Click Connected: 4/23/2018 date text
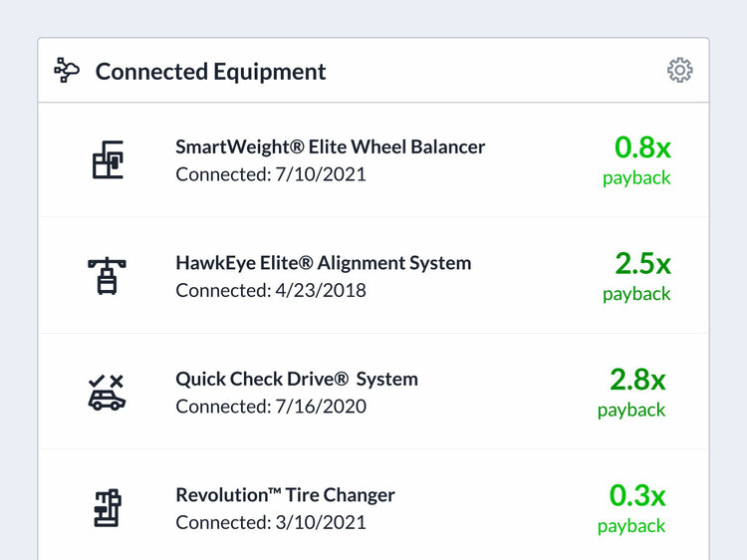Image resolution: width=747 pixels, height=560 pixels. (271, 291)
